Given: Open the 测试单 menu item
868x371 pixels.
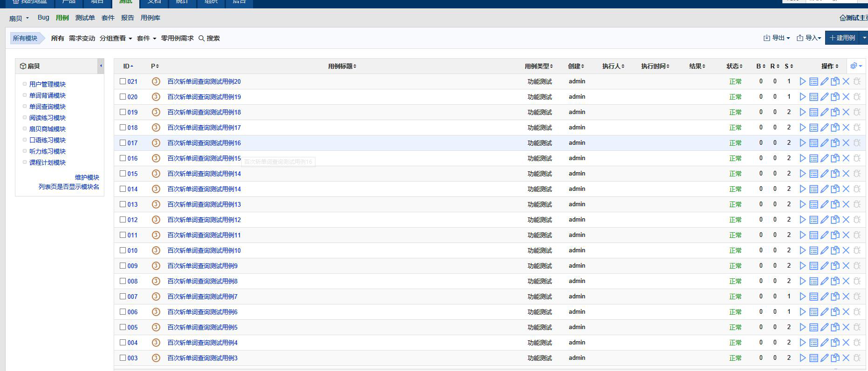Looking at the screenshot, I should (85, 18).
